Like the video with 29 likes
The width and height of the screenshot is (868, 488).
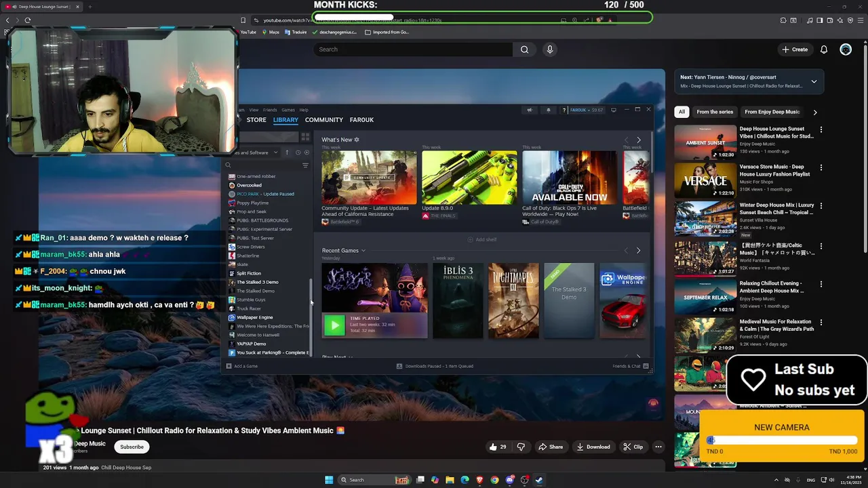[498, 447]
